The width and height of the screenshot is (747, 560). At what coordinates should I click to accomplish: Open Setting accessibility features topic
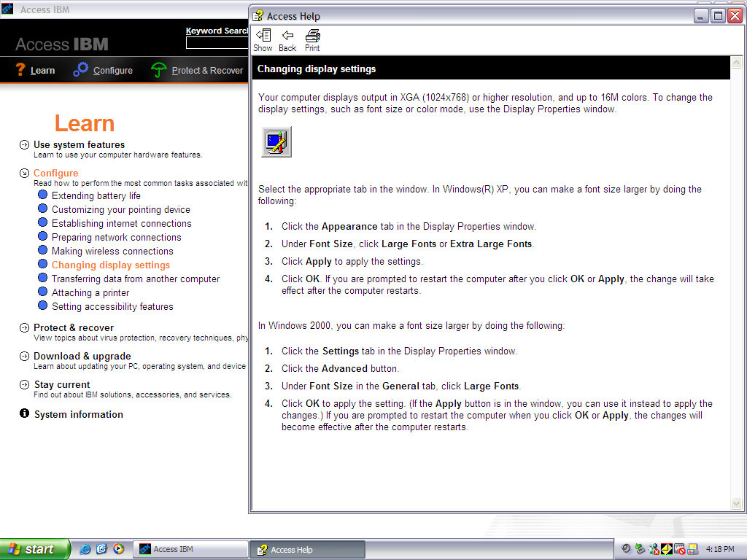tap(112, 306)
